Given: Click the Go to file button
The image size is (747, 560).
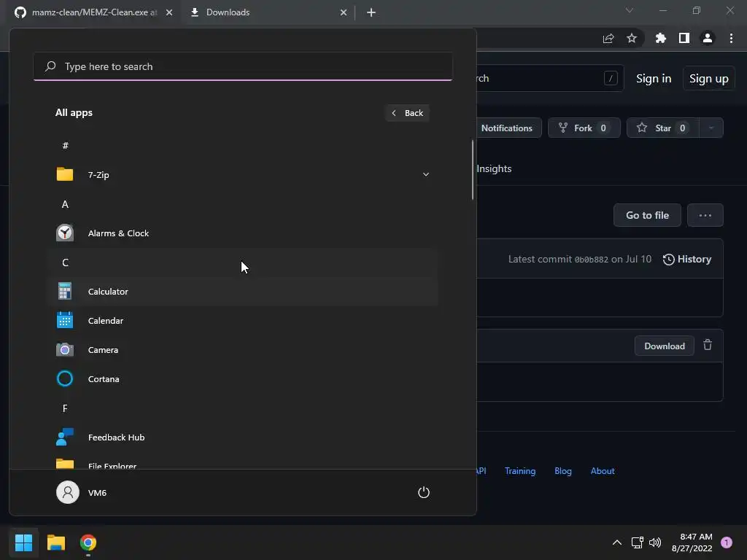Looking at the screenshot, I should (647, 215).
